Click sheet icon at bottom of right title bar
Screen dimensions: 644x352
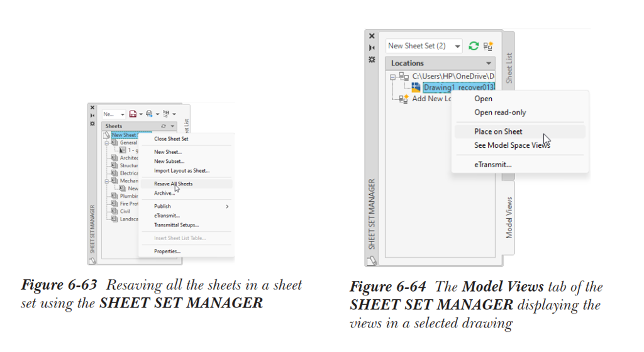tap(372, 260)
